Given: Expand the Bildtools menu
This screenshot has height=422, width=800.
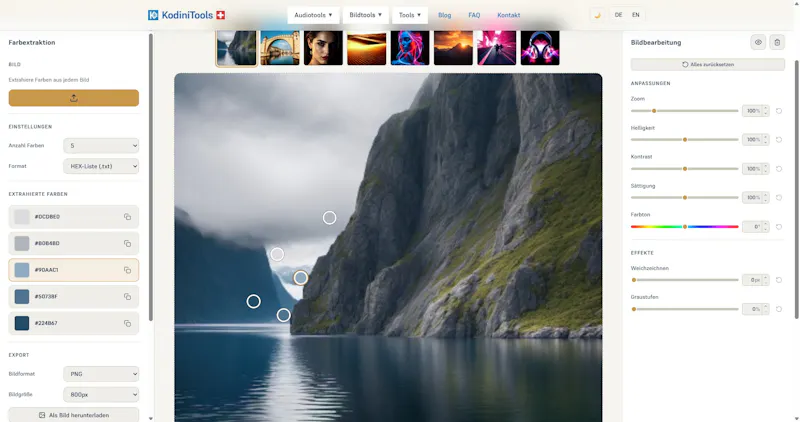Looking at the screenshot, I should tap(365, 15).
